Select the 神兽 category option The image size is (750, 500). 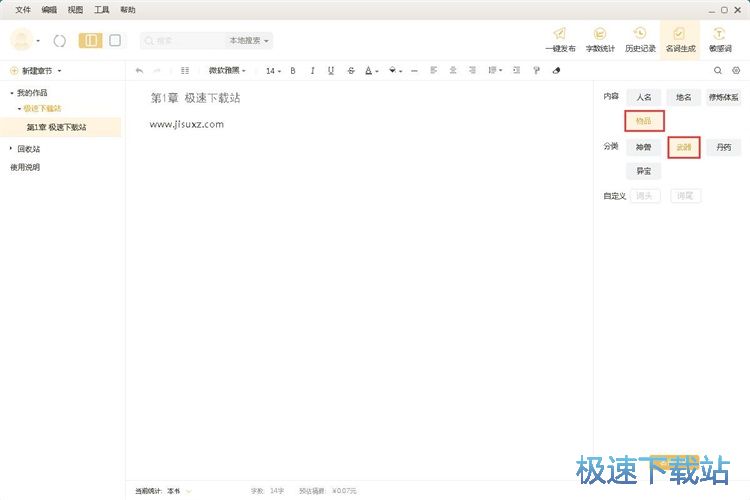click(643, 147)
